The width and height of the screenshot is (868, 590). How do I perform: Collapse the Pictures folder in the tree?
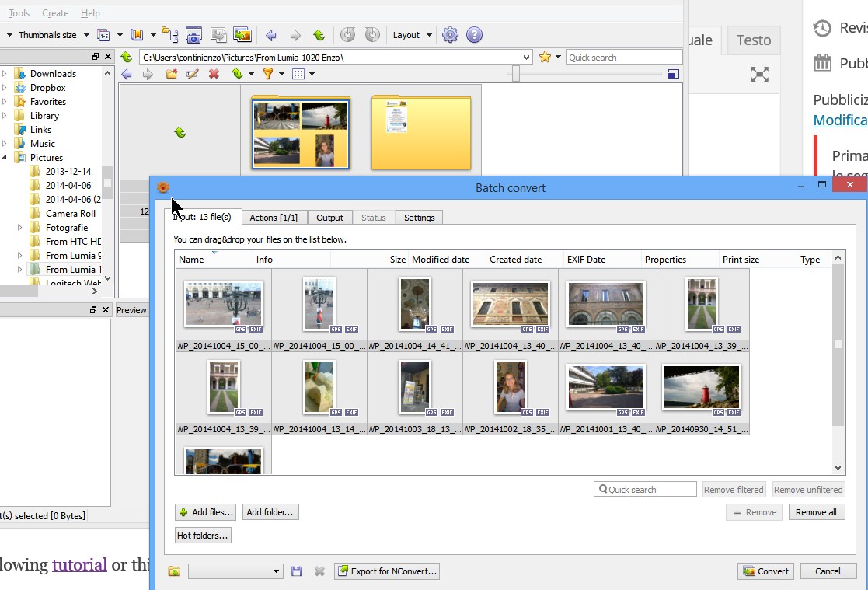(5, 158)
